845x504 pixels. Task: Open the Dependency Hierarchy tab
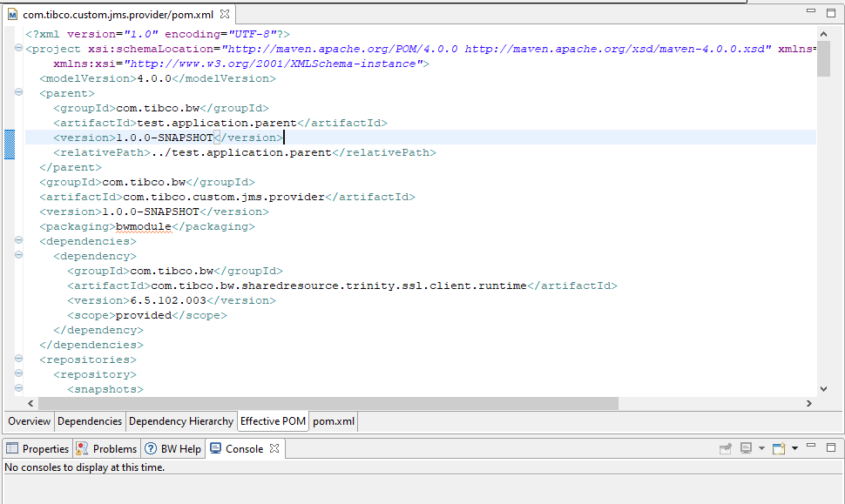(x=181, y=421)
